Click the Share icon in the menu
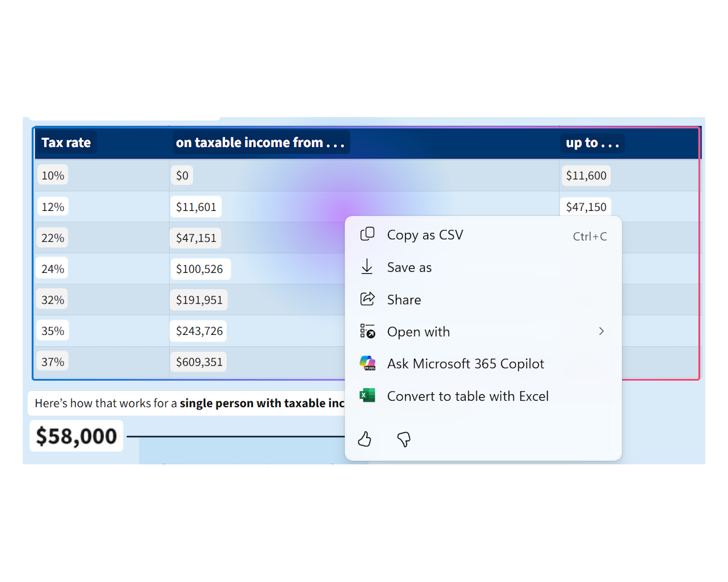 point(367,299)
